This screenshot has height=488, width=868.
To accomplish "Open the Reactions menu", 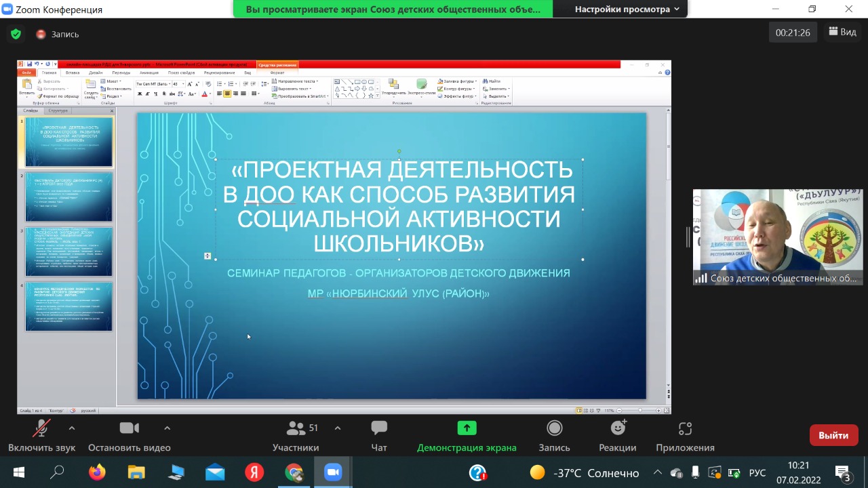I will [618, 436].
